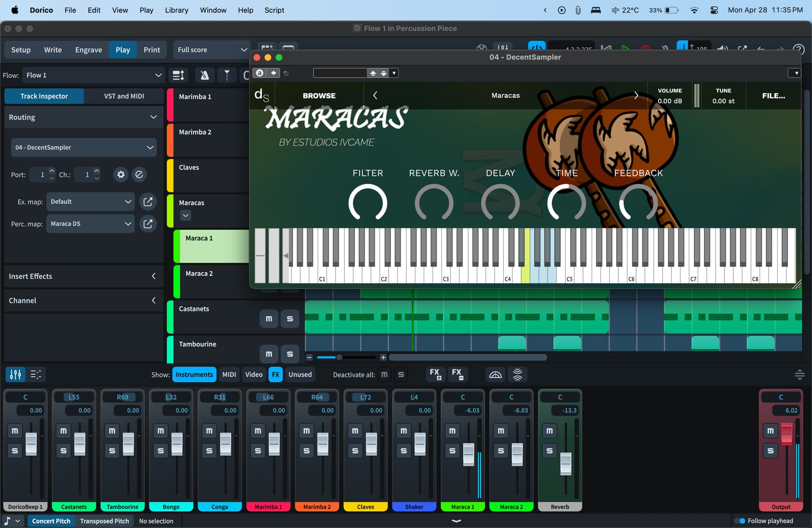Show the mixer panel icon

(x=15, y=375)
